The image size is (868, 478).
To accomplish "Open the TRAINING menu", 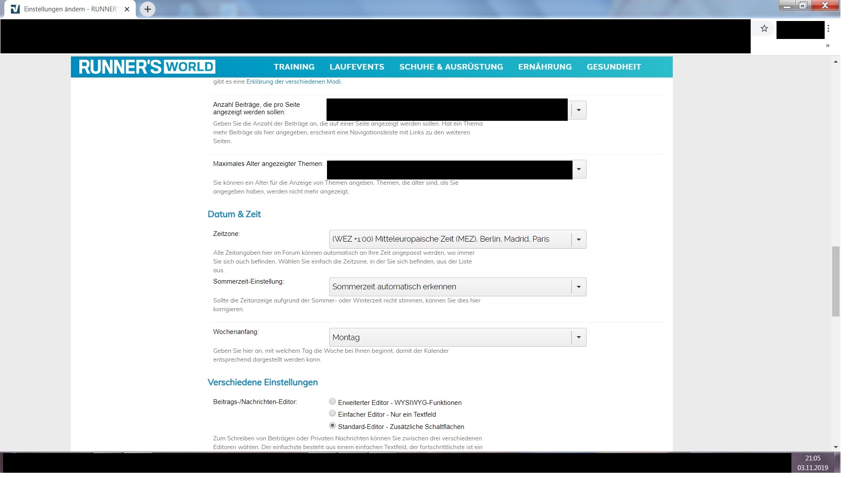I will (294, 67).
